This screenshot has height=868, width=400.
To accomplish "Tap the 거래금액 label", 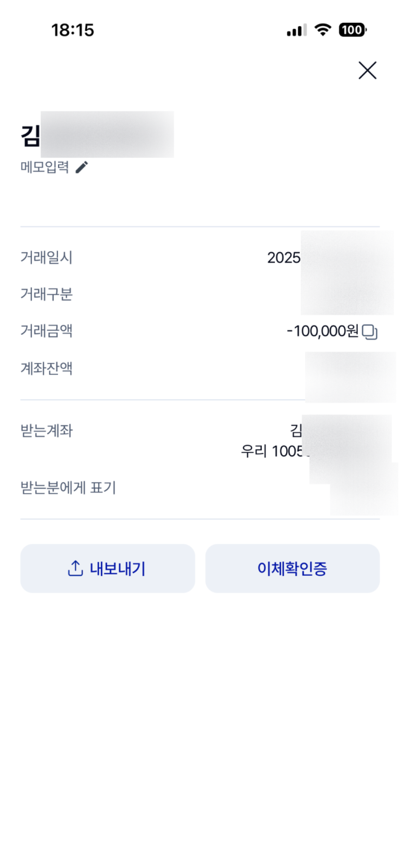I will point(46,331).
